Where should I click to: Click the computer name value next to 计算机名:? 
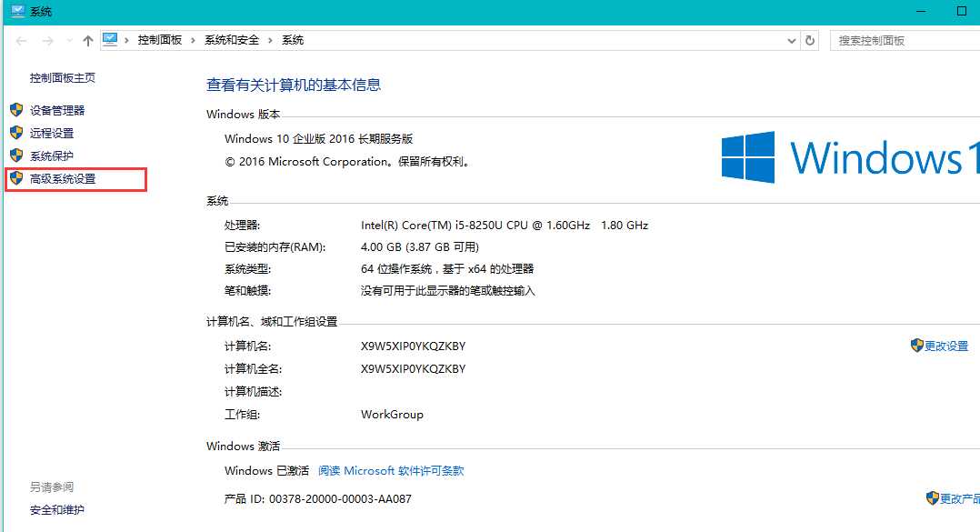click(x=413, y=346)
